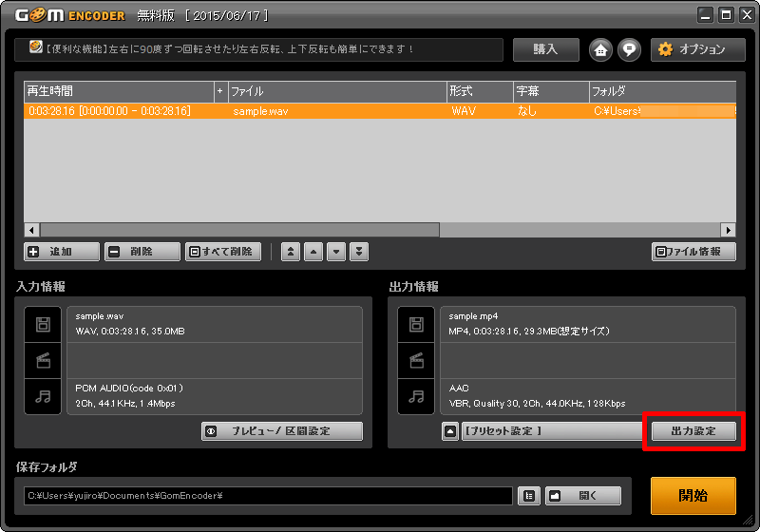Screen dimensions: 760x532
Task: Click the 再生時間 column header
Action: (x=119, y=91)
